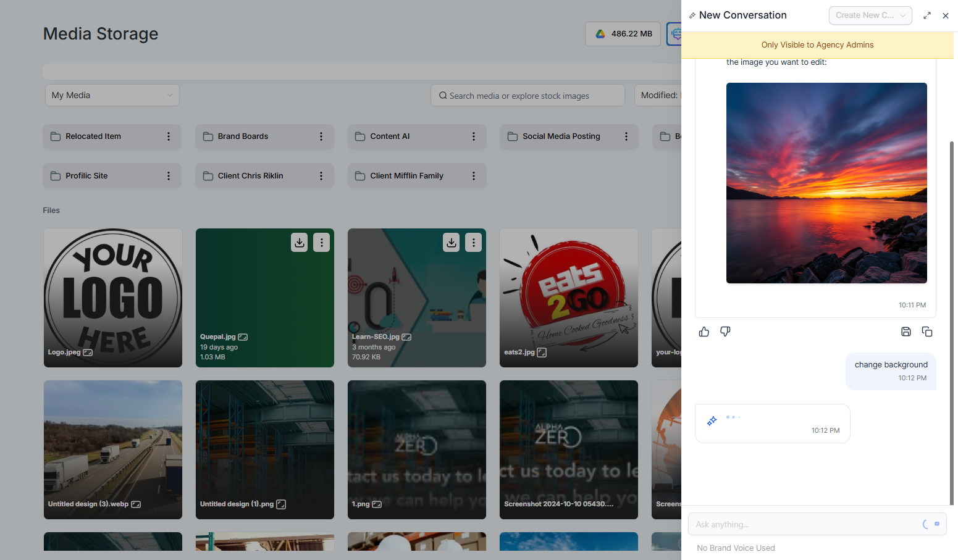Click the Search media input field

(x=527, y=96)
